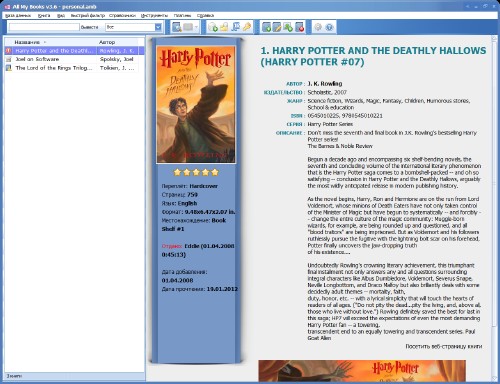Viewport: 500px width, 384px height.
Task: Click the golden key toolbar icon
Action: pyautogui.click(x=247, y=27)
